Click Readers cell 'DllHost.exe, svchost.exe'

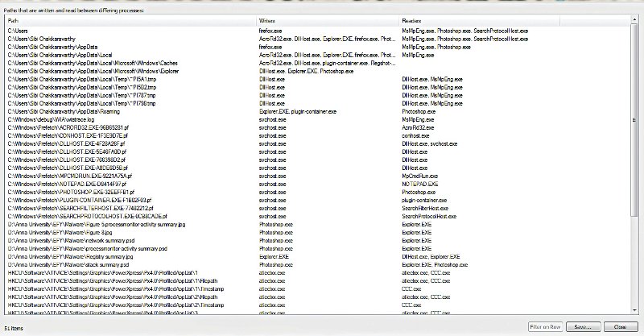[429, 144]
